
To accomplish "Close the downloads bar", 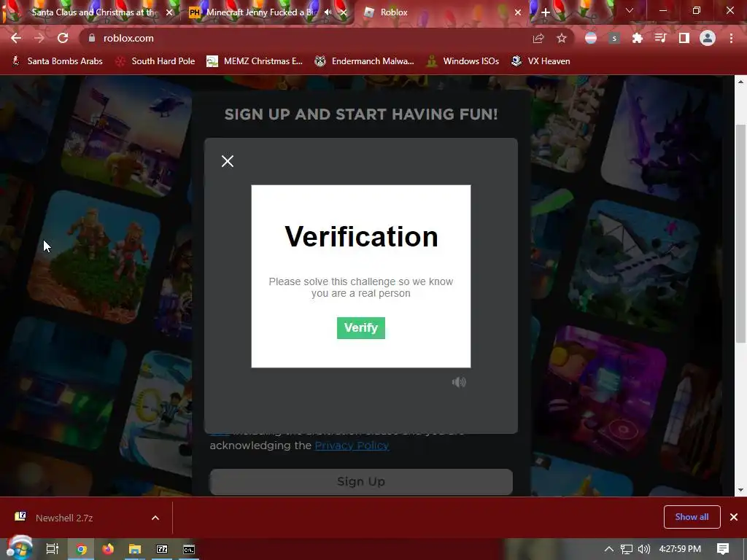I will tap(734, 517).
